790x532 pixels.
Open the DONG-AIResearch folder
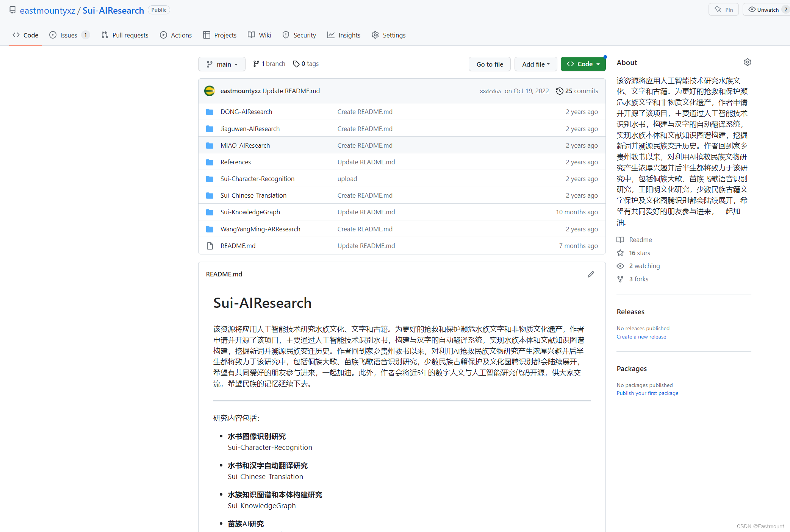click(x=246, y=112)
